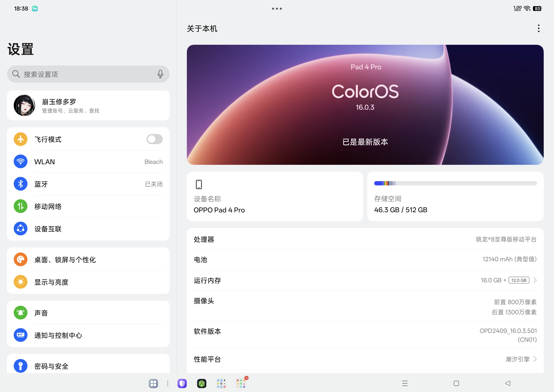The image size is (554, 392).
Task: Open 通知与控制中心 settings
Action: pyautogui.click(x=88, y=335)
